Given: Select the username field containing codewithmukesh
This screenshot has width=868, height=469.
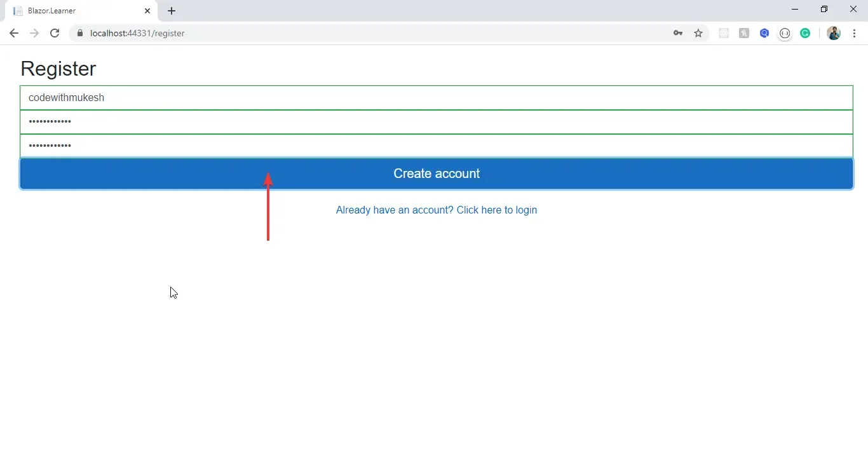Looking at the screenshot, I should click(x=436, y=97).
